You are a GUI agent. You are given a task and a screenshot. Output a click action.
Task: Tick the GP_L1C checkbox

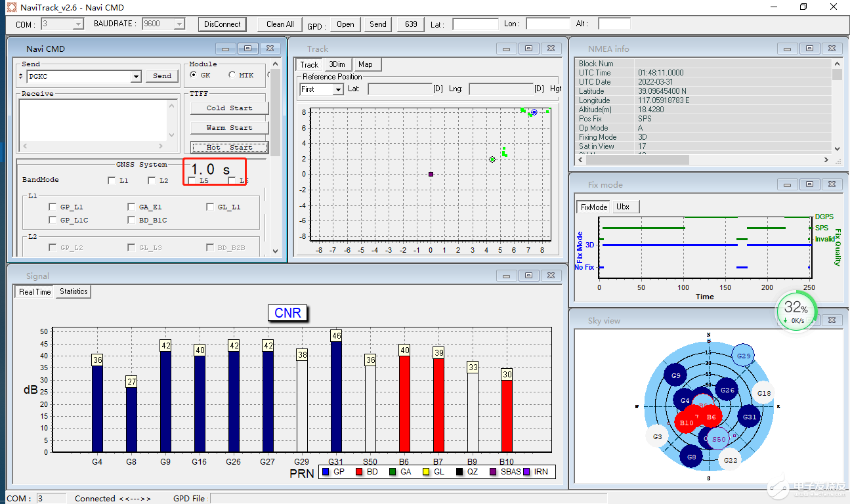(53, 220)
